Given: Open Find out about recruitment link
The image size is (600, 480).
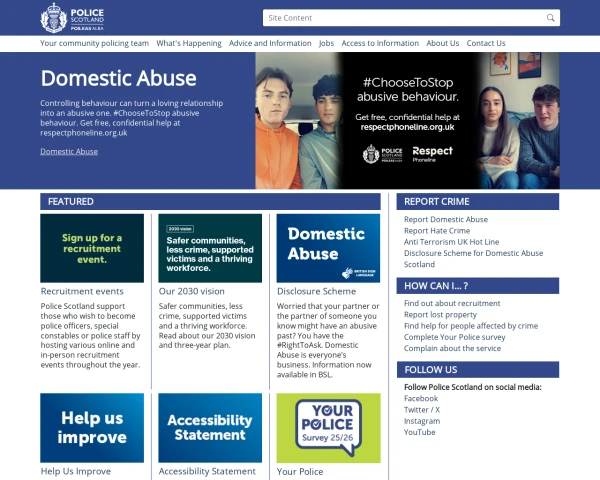Looking at the screenshot, I should [452, 303].
